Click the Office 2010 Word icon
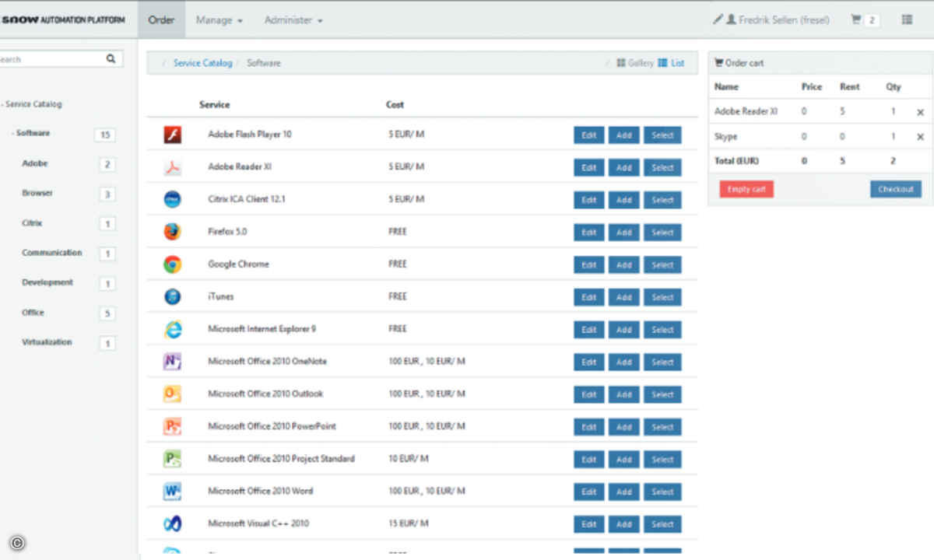Viewport: 934px width, 560px height. click(172, 492)
